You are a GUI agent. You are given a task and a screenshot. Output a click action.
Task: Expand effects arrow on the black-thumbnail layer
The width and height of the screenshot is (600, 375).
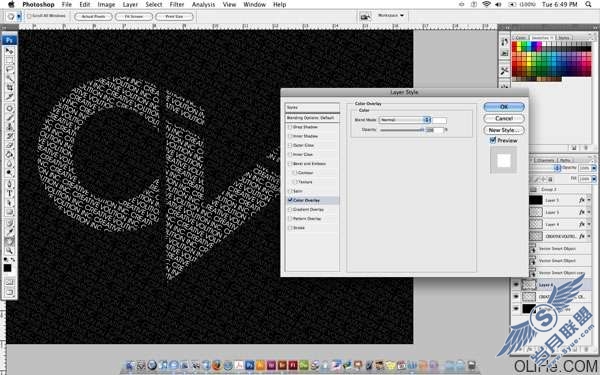coord(589,200)
